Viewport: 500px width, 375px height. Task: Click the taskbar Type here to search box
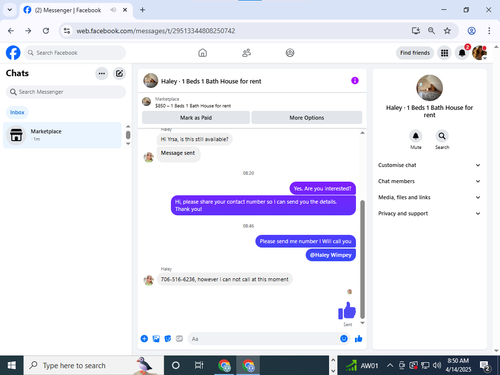coord(93,366)
